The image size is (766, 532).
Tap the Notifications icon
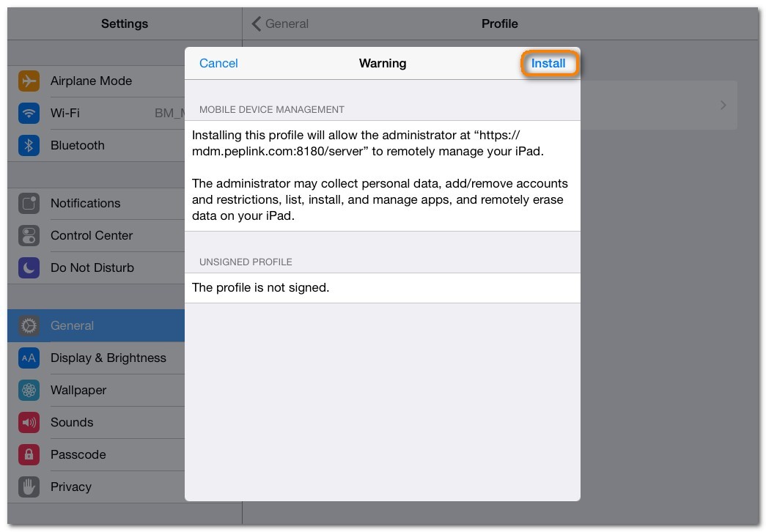point(29,204)
